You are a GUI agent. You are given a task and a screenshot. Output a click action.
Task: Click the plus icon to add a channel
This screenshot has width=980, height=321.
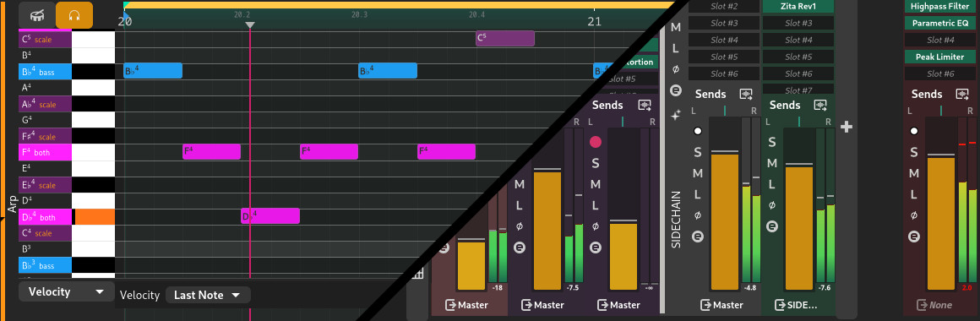coord(847,128)
